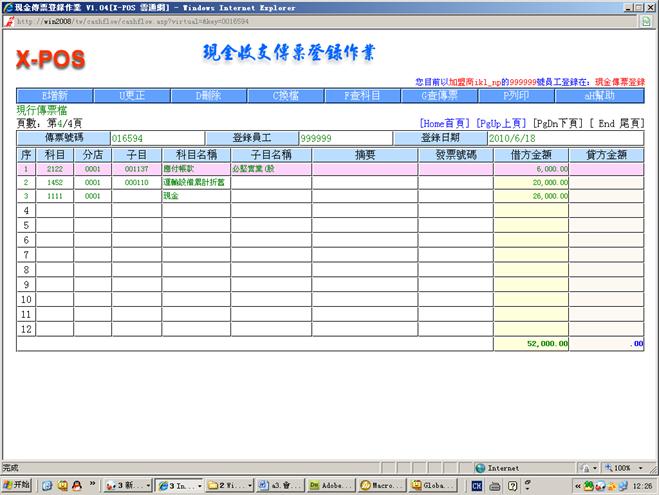Select row 1 account code 2122
The width and height of the screenshot is (659, 495).
click(54, 170)
